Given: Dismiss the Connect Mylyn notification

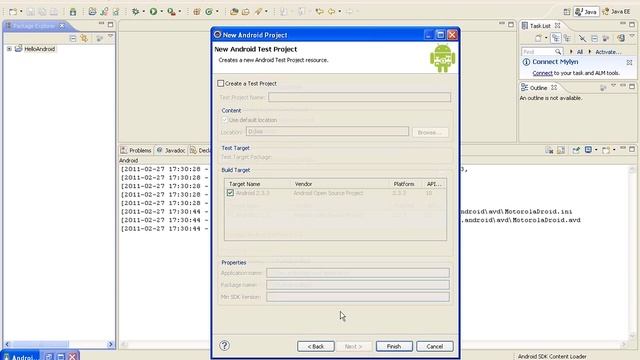Looking at the screenshot, I should [629, 62].
